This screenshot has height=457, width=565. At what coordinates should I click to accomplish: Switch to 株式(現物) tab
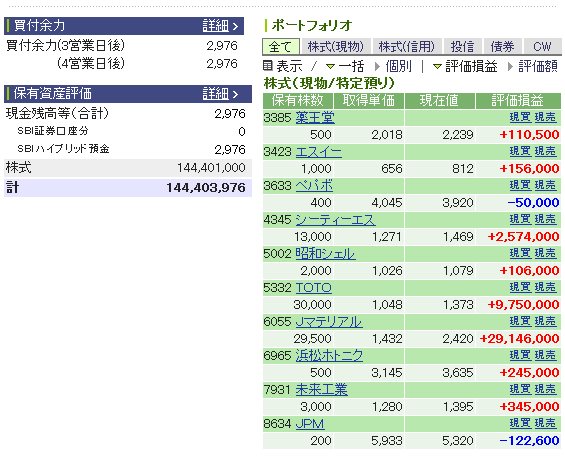335,46
